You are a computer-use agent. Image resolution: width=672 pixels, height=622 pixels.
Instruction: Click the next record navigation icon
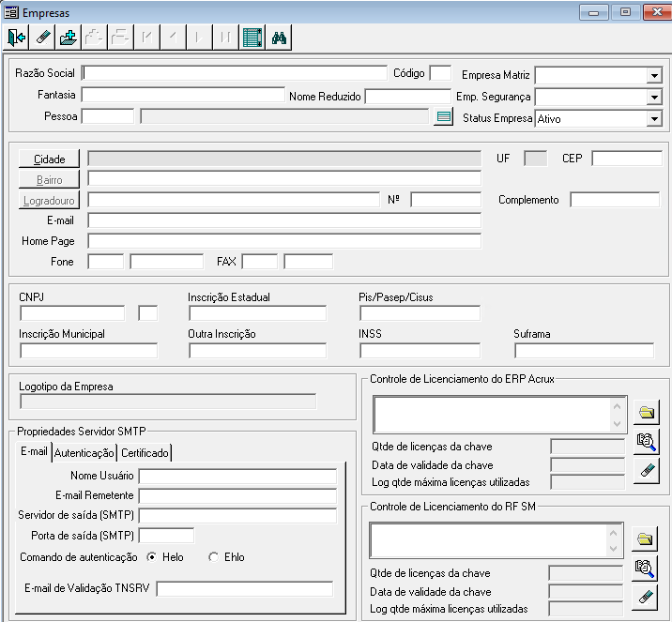(x=199, y=38)
